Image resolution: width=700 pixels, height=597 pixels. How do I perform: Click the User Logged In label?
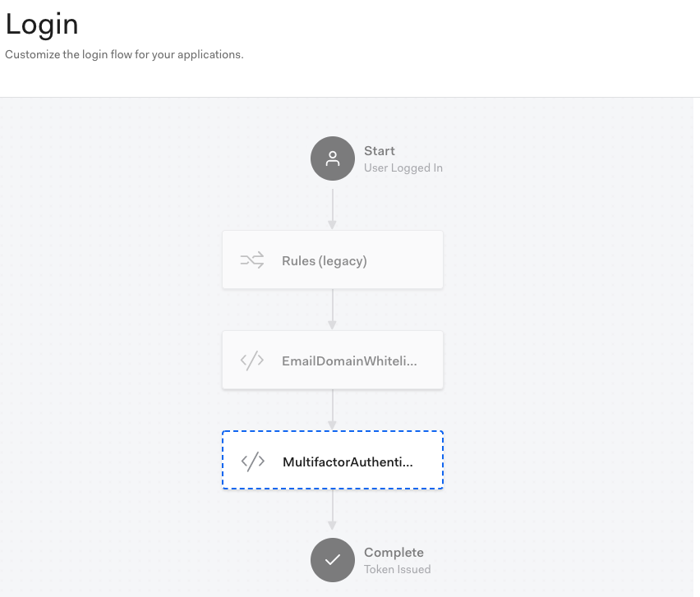(403, 168)
